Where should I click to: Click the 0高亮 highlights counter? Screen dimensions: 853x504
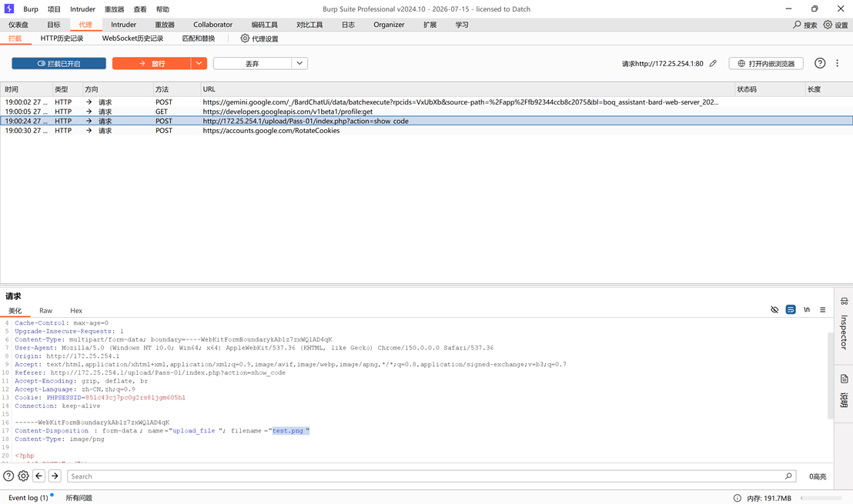click(x=818, y=476)
